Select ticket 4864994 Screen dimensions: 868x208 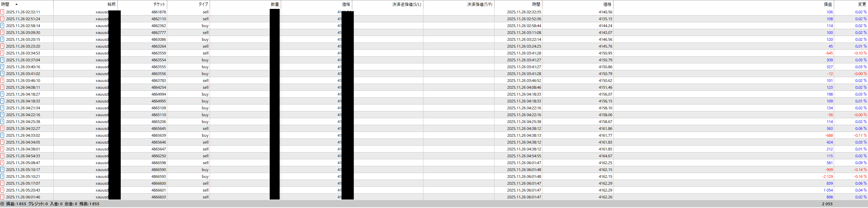(x=159, y=94)
